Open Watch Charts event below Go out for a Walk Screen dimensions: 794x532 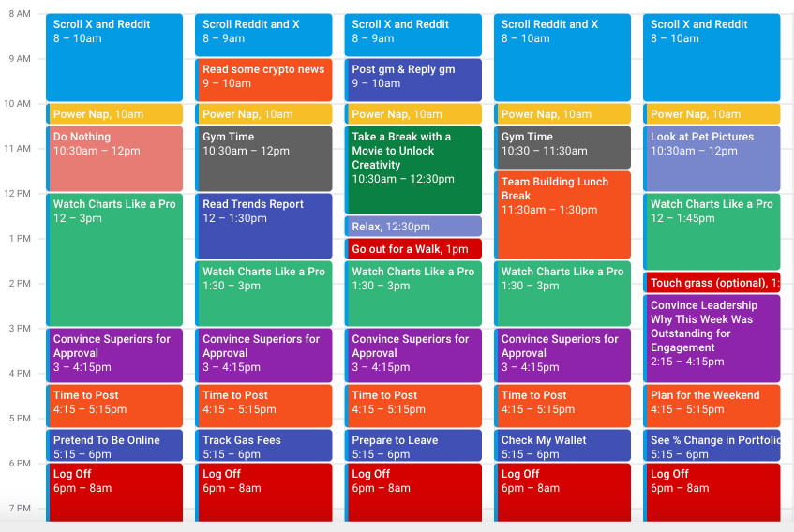pyautogui.click(x=412, y=293)
